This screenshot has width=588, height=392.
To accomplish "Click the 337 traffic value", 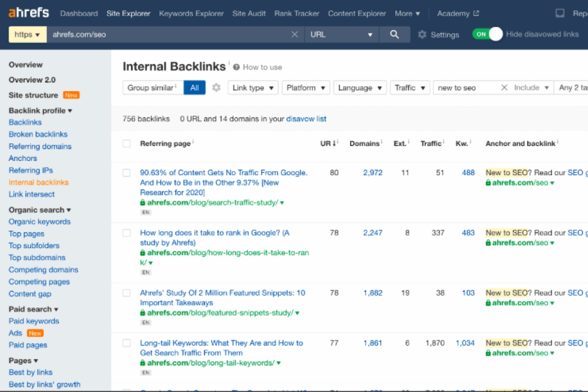I will click(437, 233).
